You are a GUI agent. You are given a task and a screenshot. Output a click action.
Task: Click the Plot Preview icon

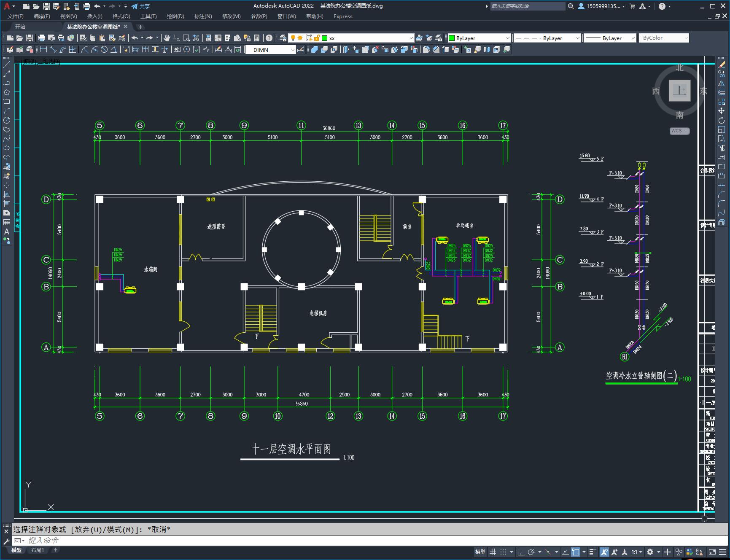[51, 38]
